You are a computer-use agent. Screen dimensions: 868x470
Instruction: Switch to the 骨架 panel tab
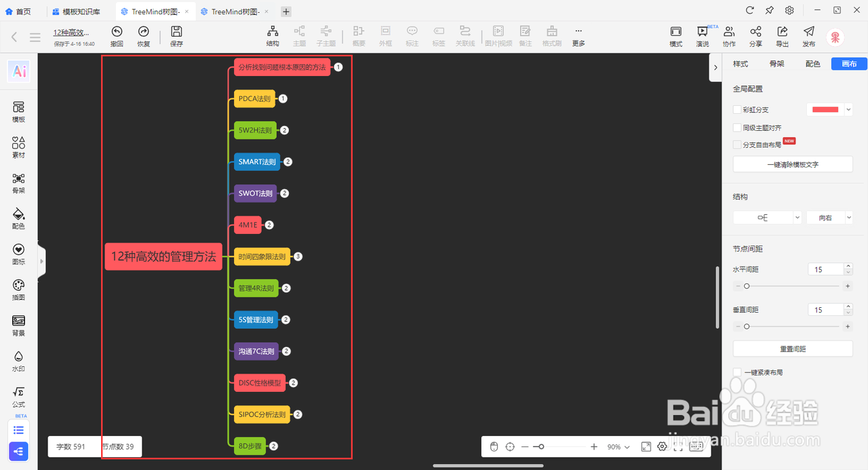coord(776,64)
